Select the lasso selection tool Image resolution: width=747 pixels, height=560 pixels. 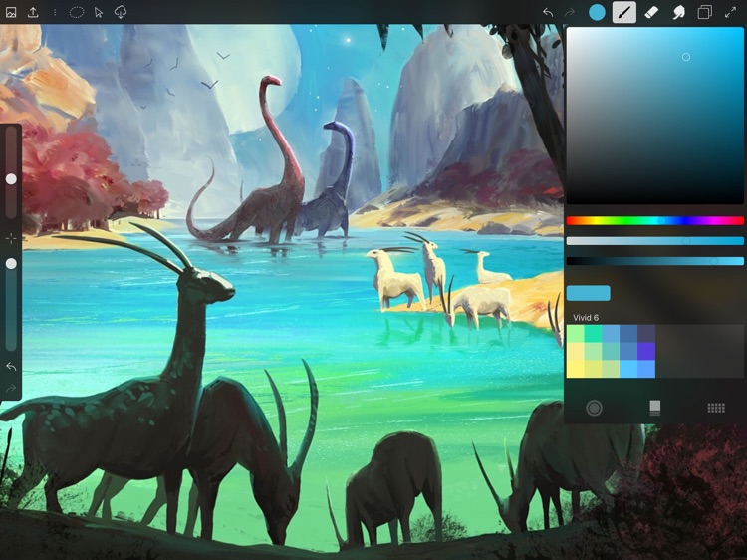pos(77,12)
